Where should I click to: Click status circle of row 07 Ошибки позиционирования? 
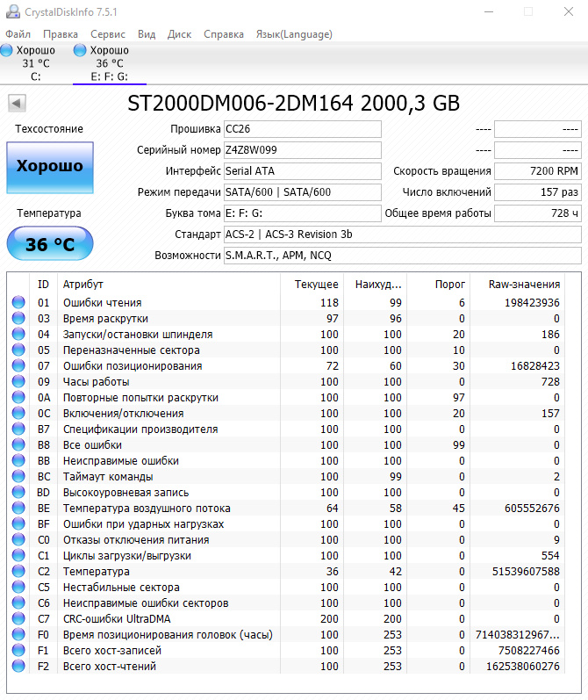pos(18,365)
